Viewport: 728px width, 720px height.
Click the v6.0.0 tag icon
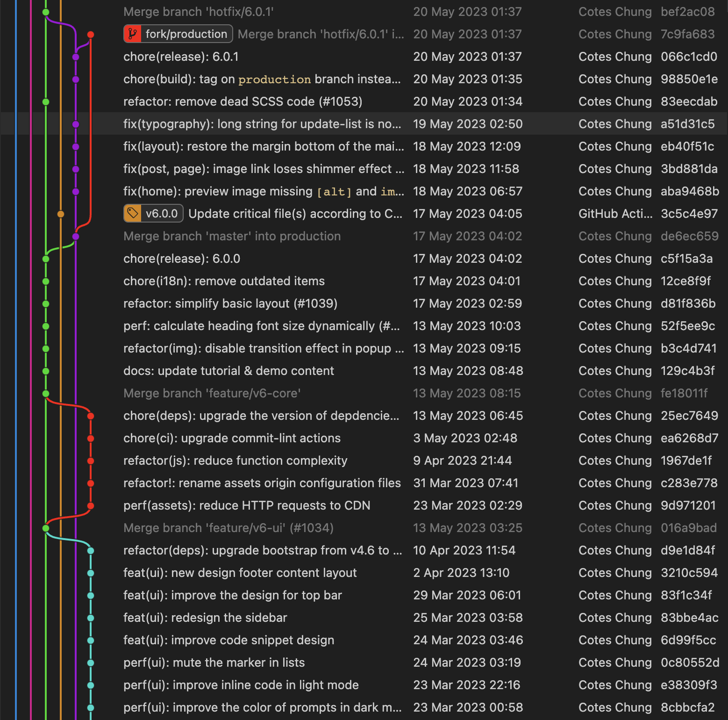(x=133, y=214)
